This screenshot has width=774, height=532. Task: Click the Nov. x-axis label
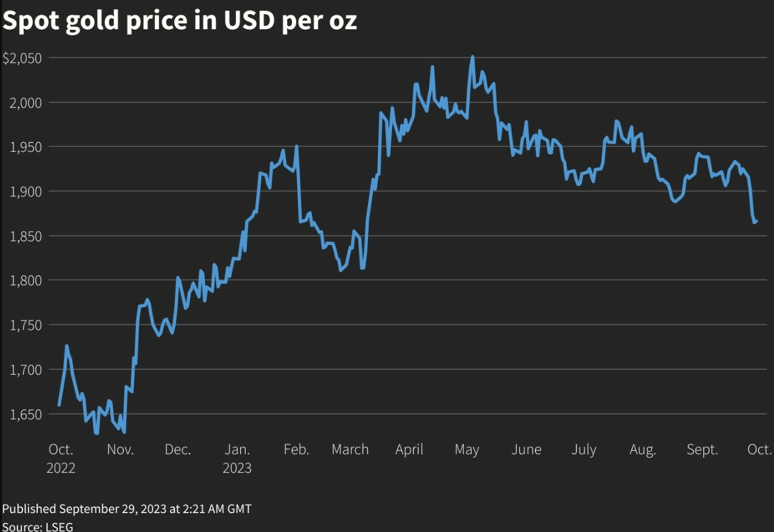coord(119,450)
